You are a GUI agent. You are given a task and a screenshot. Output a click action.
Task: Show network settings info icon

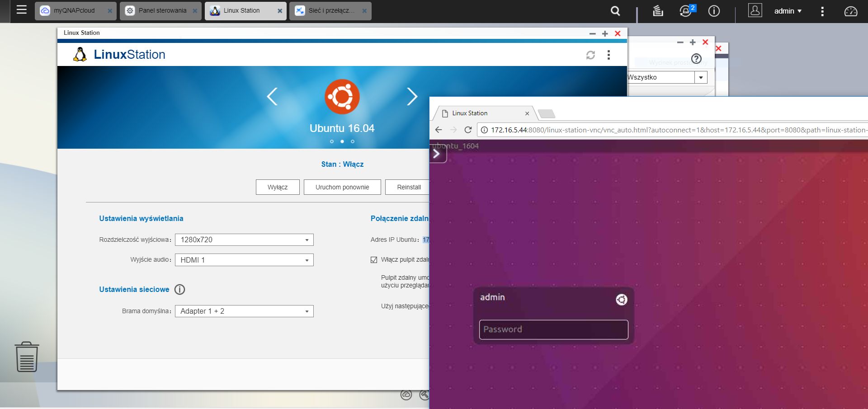[179, 289]
